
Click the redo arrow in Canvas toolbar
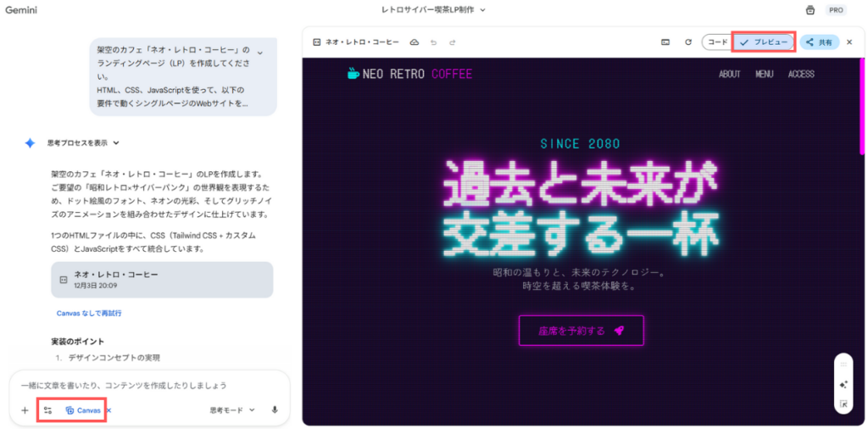pos(453,42)
